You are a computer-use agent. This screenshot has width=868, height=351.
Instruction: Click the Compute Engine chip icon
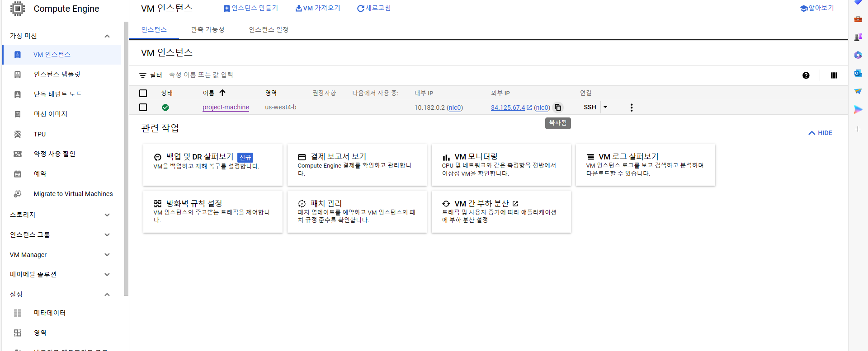18,9
